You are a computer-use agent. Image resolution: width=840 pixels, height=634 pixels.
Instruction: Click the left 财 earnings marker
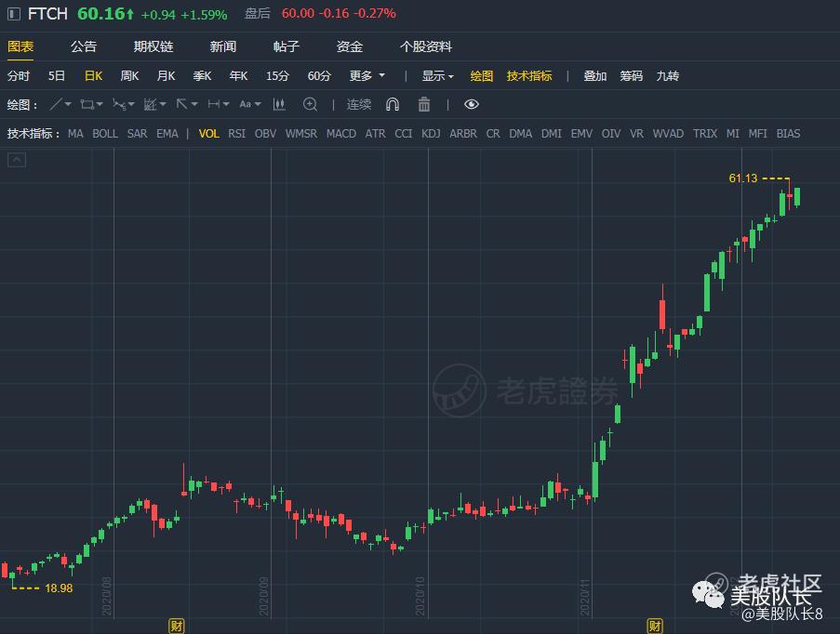click(177, 626)
